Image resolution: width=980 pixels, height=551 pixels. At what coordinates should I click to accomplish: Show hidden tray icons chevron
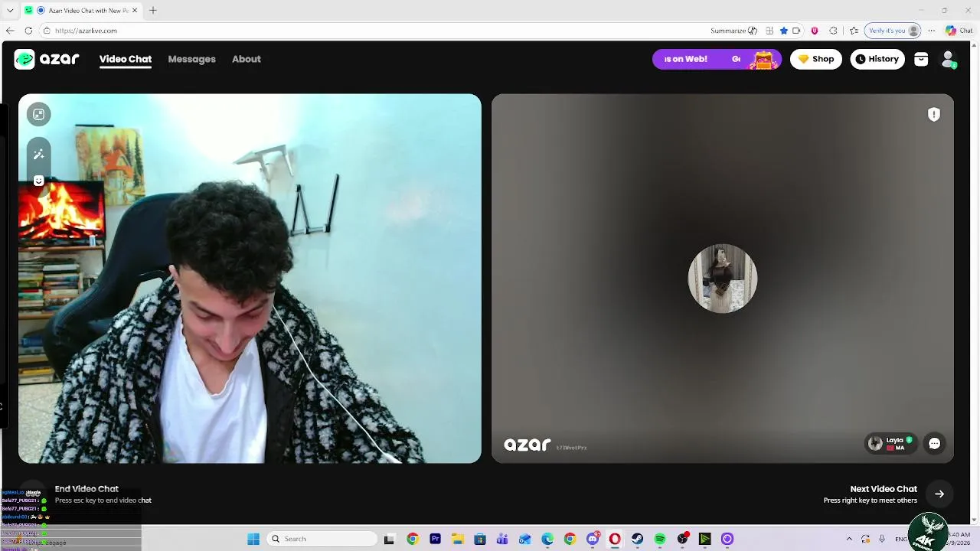pos(849,539)
